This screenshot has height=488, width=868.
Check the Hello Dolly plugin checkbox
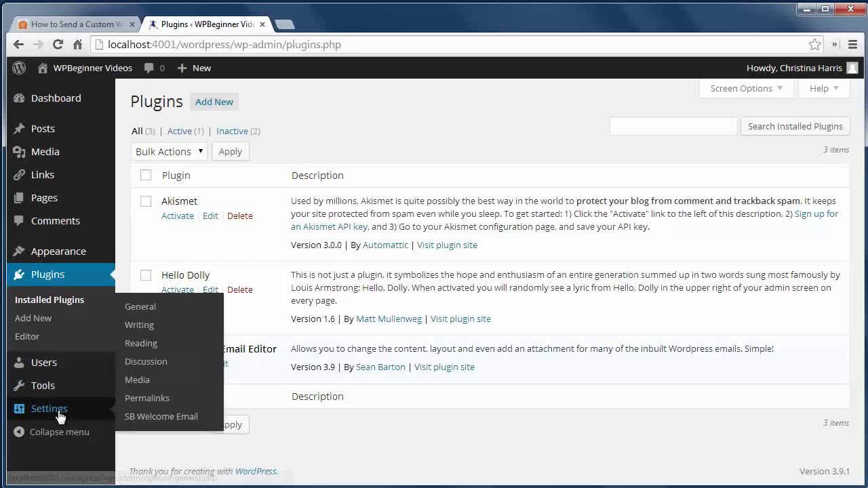click(146, 274)
